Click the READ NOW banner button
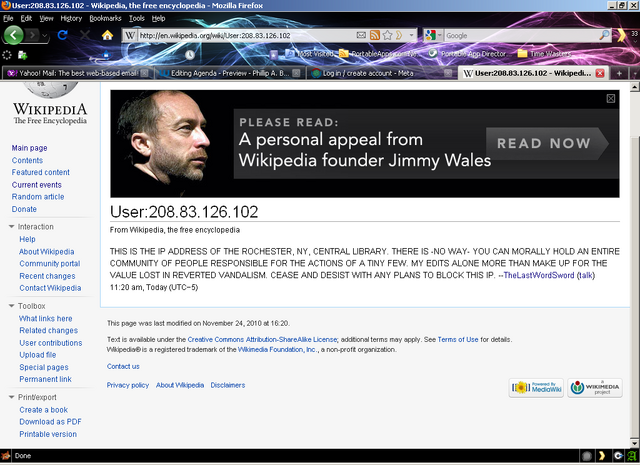Screen dimensions: 640x465 click(x=547, y=143)
